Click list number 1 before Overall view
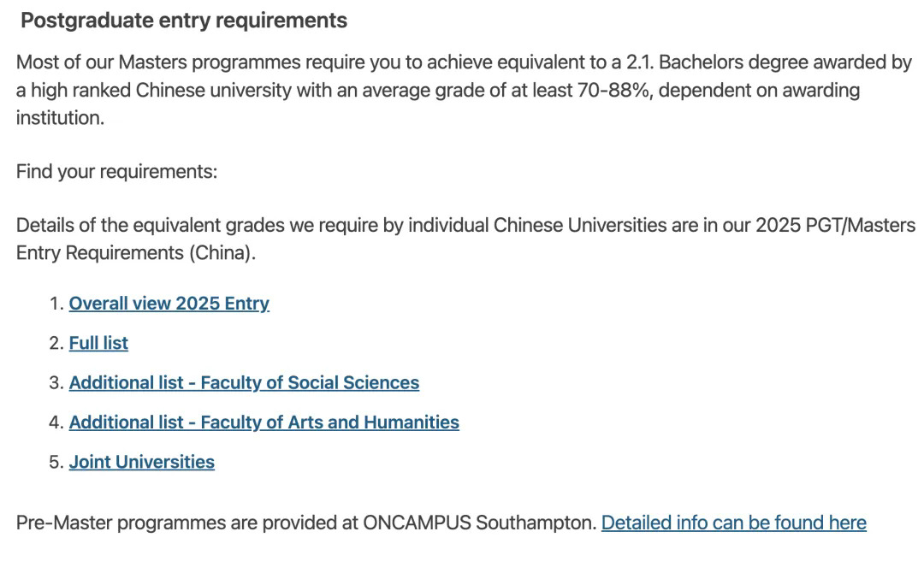Image resolution: width=924 pixels, height=573 pixels. click(x=56, y=304)
